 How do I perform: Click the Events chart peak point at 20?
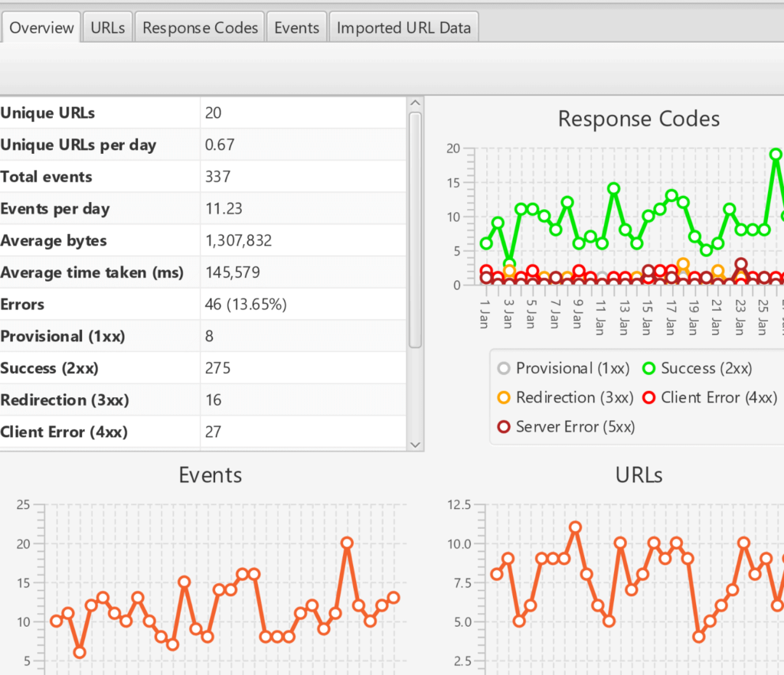tap(347, 543)
